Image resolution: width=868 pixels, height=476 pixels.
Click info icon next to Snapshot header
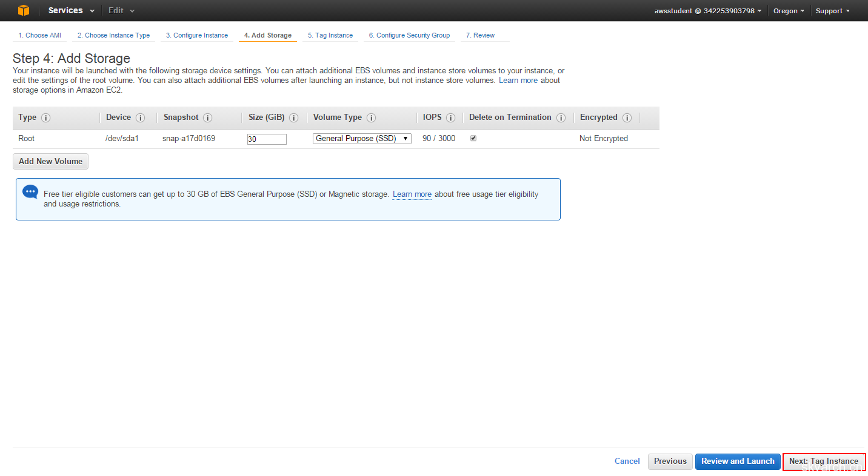(208, 118)
